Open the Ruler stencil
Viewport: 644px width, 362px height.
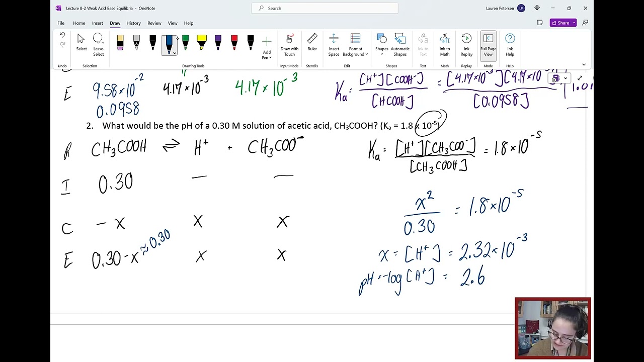pos(312,43)
